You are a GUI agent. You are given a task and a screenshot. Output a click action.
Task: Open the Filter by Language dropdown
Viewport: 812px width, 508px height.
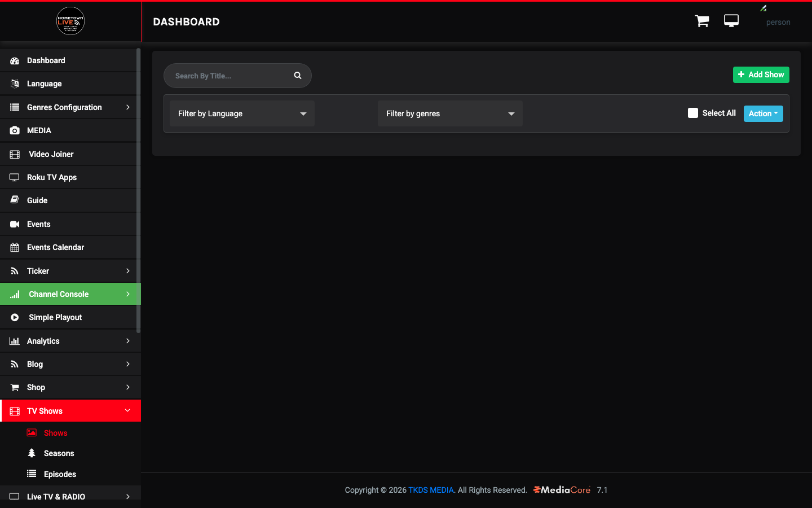coord(242,113)
